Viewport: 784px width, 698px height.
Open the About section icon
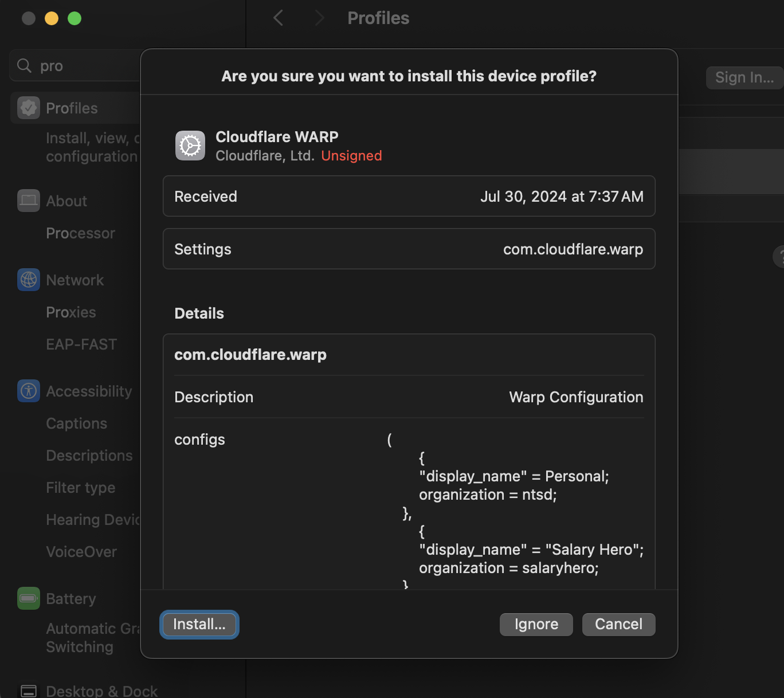pos(28,201)
